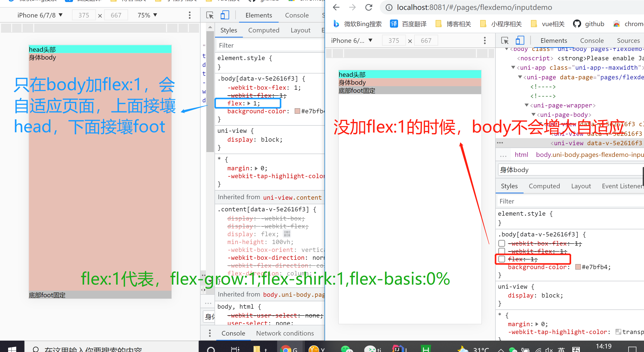The height and width of the screenshot is (352, 644).
Task: Open the github bookmark
Action: pos(589,24)
